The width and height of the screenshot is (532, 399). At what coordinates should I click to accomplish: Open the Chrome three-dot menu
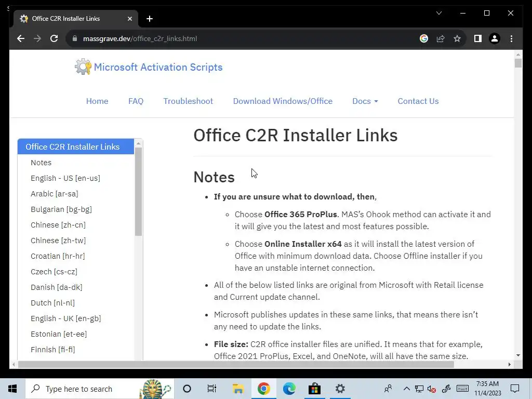(x=511, y=38)
